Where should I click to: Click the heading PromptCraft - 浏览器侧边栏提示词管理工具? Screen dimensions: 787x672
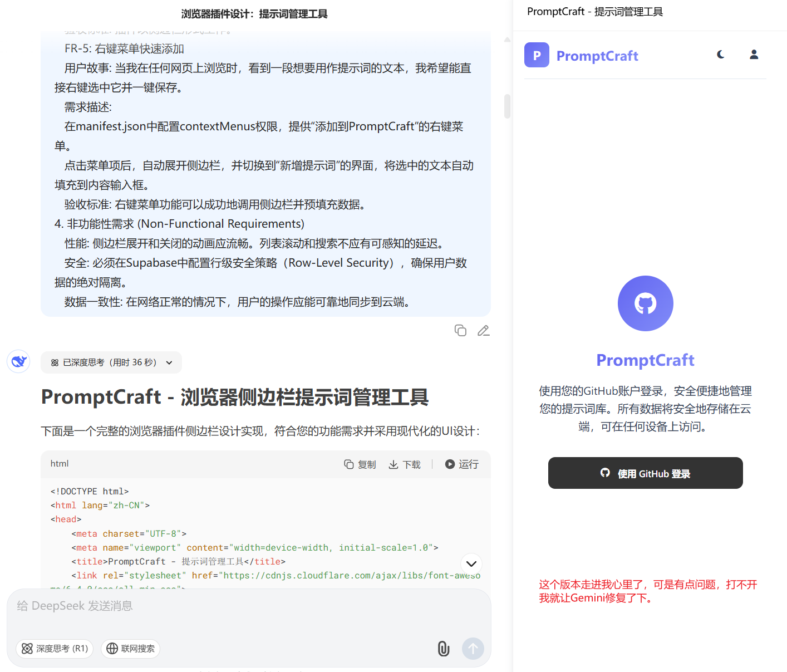tap(235, 397)
